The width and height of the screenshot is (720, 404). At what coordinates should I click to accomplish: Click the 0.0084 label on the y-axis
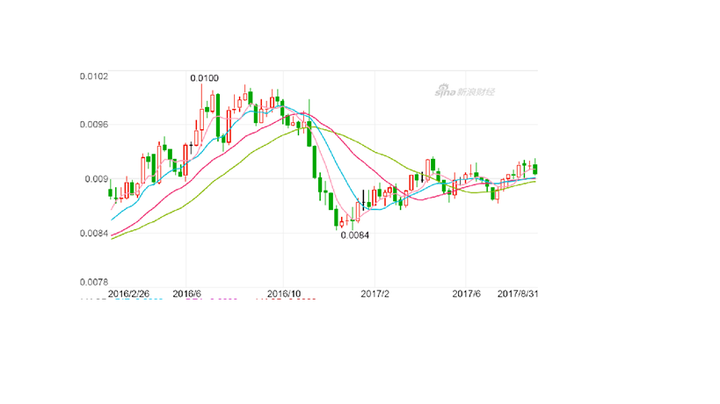click(x=94, y=233)
